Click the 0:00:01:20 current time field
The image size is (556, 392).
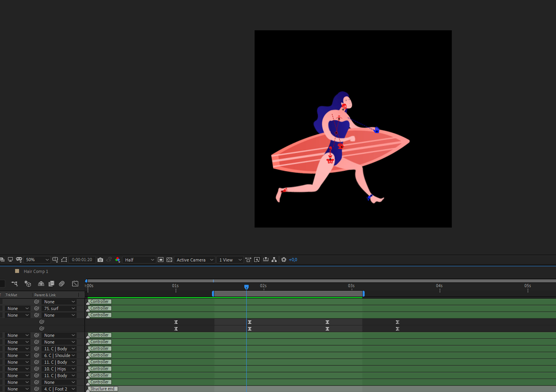tap(82, 260)
